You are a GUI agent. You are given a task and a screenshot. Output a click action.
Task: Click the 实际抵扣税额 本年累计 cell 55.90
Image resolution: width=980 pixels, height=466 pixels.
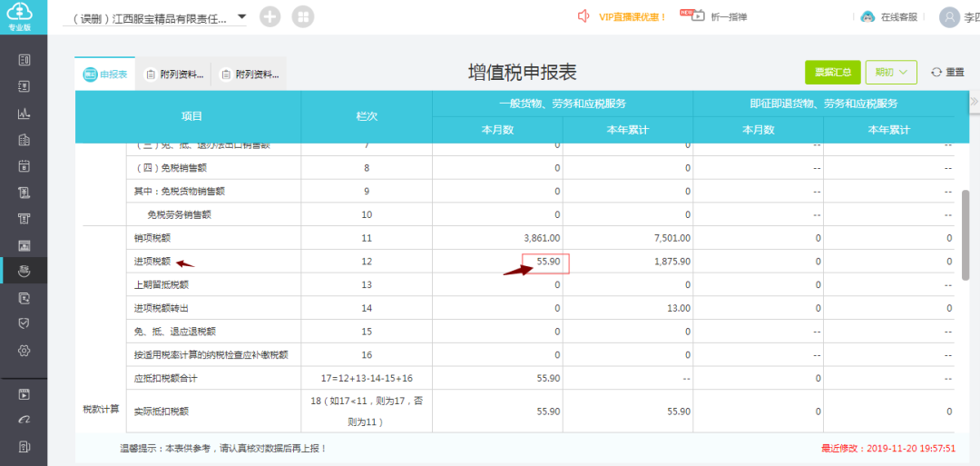pos(628,411)
